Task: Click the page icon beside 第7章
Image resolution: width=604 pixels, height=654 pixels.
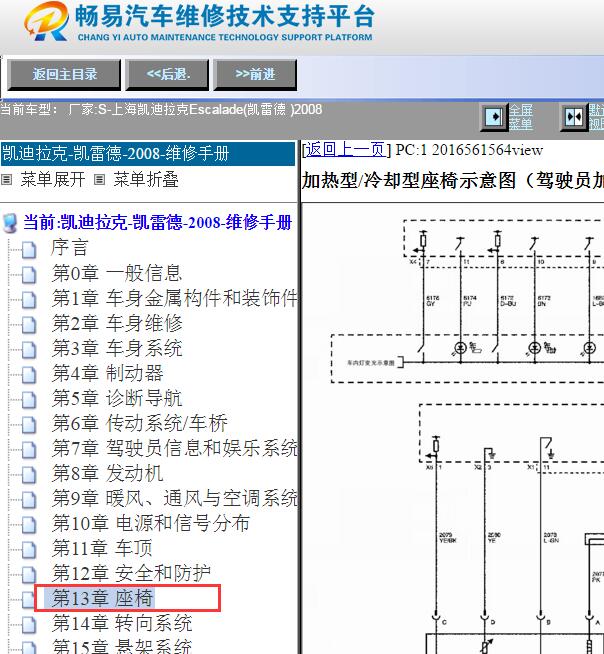Action: click(x=29, y=450)
